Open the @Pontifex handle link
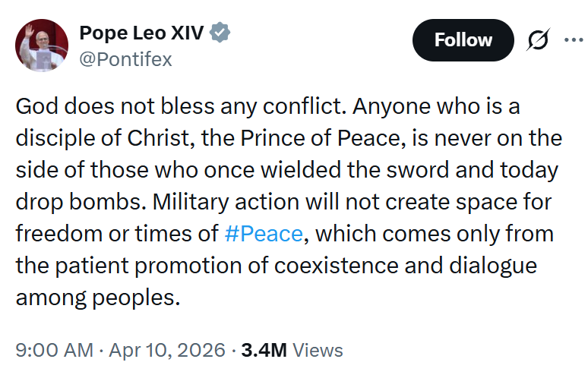Screen dimensions: 588x378 click(x=125, y=59)
